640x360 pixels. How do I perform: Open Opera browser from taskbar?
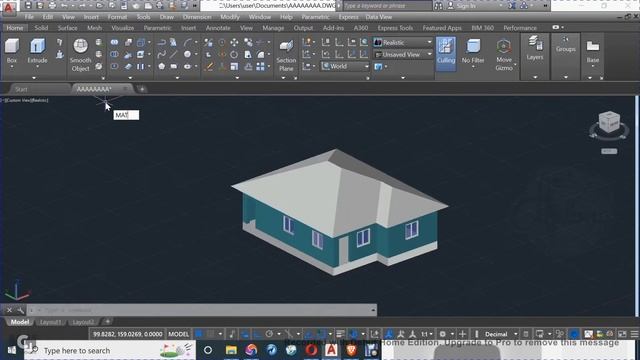[x=311, y=350]
